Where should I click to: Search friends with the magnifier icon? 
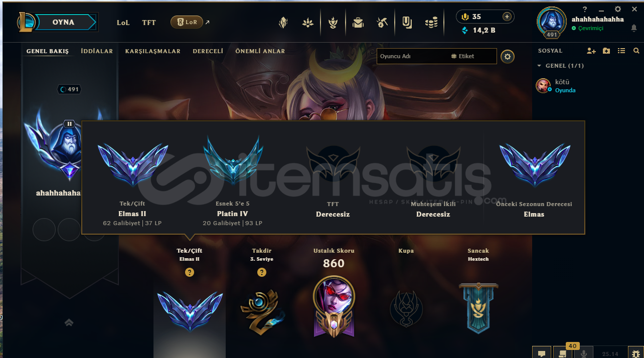point(636,51)
